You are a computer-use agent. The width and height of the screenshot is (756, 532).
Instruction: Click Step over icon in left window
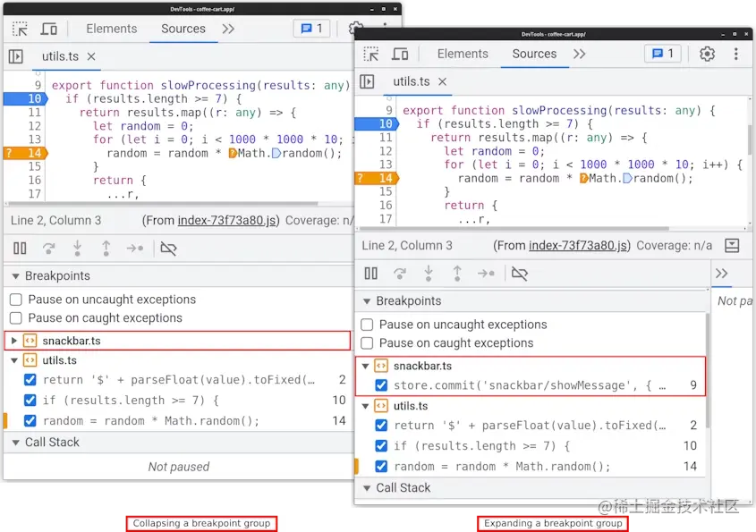point(48,249)
